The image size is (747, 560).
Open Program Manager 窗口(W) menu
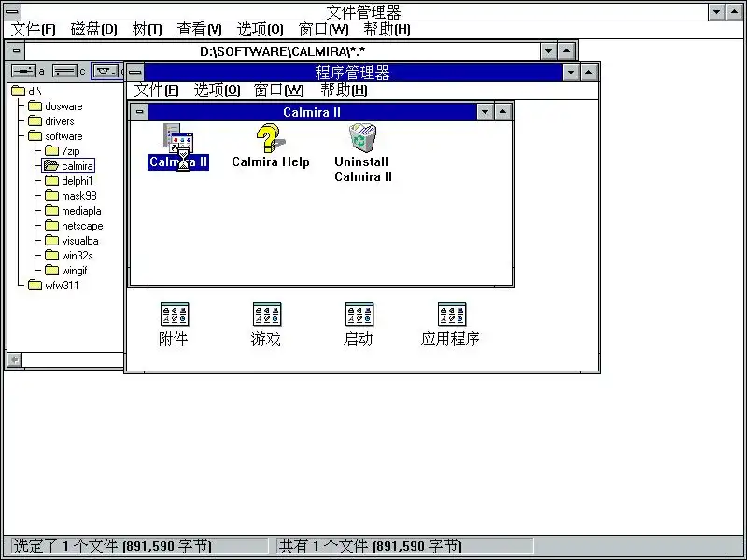point(278,90)
